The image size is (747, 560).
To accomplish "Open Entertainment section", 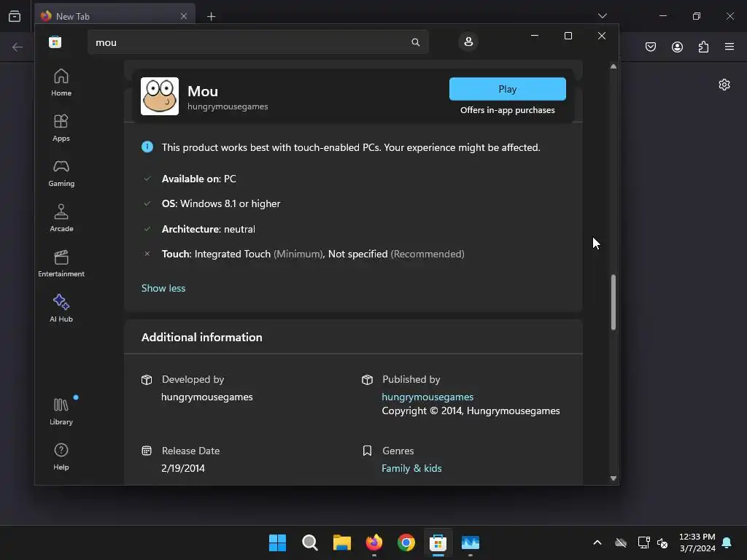I will click(61, 263).
